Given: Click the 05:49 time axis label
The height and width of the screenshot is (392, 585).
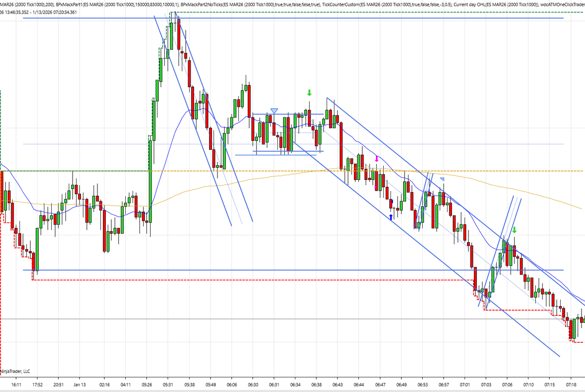Looking at the screenshot, I should pos(211,385).
